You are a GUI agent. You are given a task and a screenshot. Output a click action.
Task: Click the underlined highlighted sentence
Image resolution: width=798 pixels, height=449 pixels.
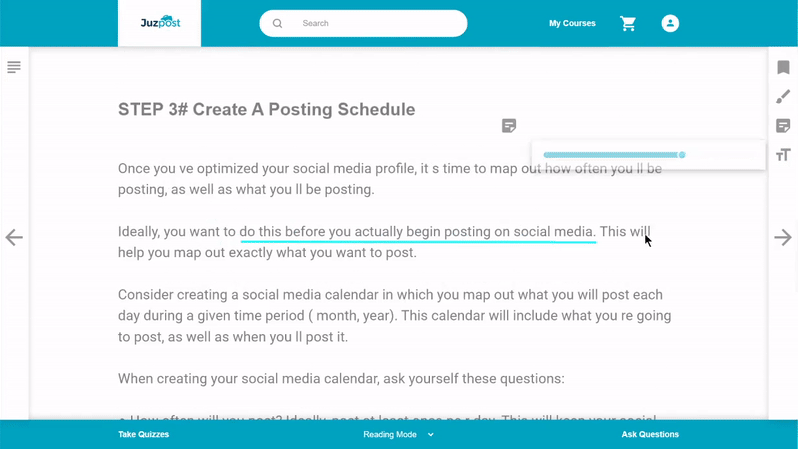pyautogui.click(x=417, y=232)
